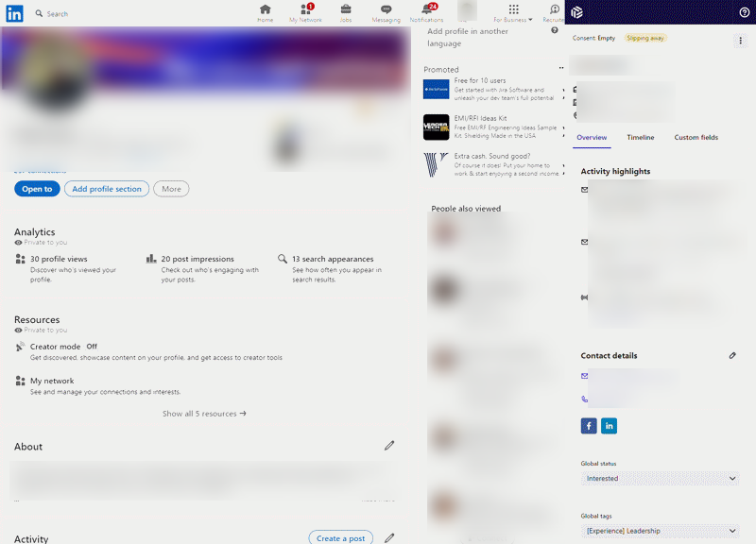Click Add profile in another language
Screen dimensions: 756x544
coord(468,37)
